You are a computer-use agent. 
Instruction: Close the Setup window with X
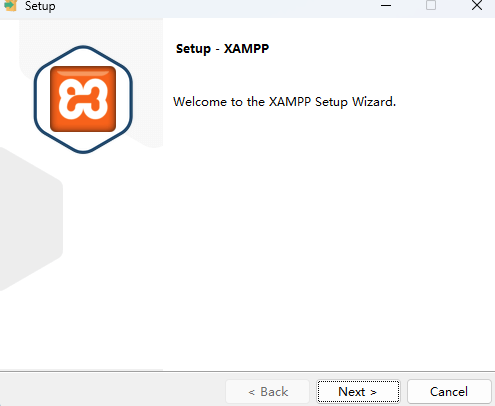pos(477,5)
